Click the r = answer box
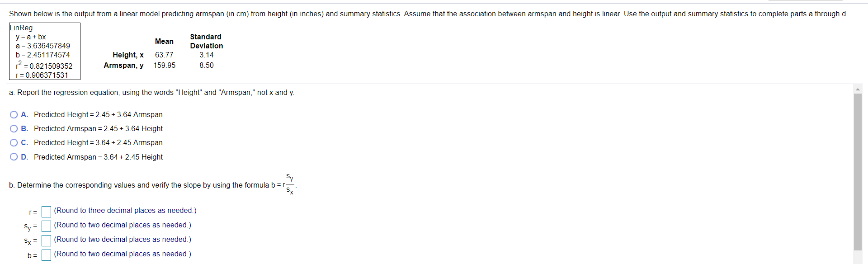The image size is (868, 264). coord(46,212)
